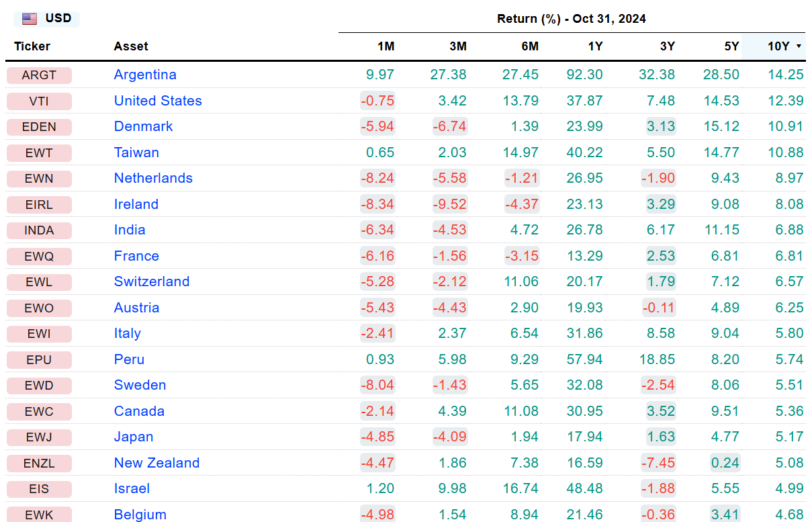Click the INDA ticker badge

[39, 230]
